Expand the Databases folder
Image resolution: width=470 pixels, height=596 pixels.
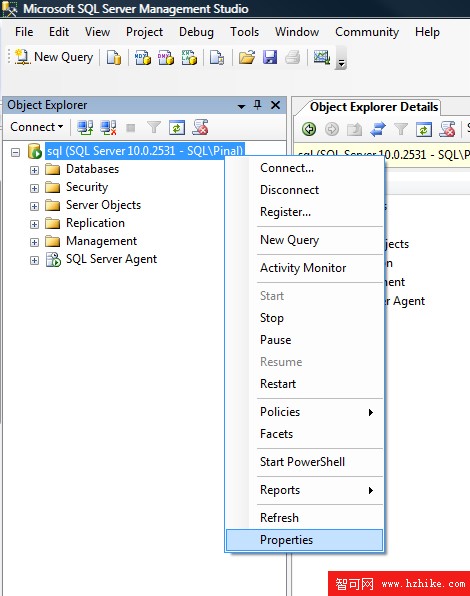(x=34, y=170)
